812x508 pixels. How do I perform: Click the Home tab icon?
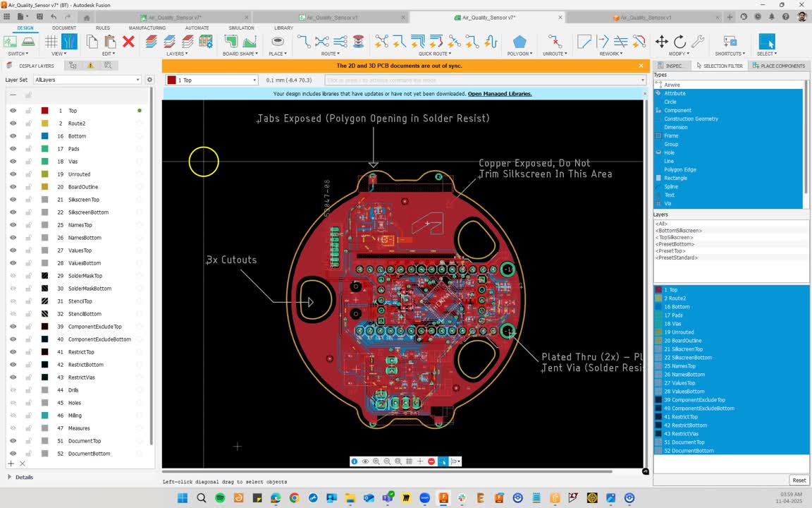[87, 17]
